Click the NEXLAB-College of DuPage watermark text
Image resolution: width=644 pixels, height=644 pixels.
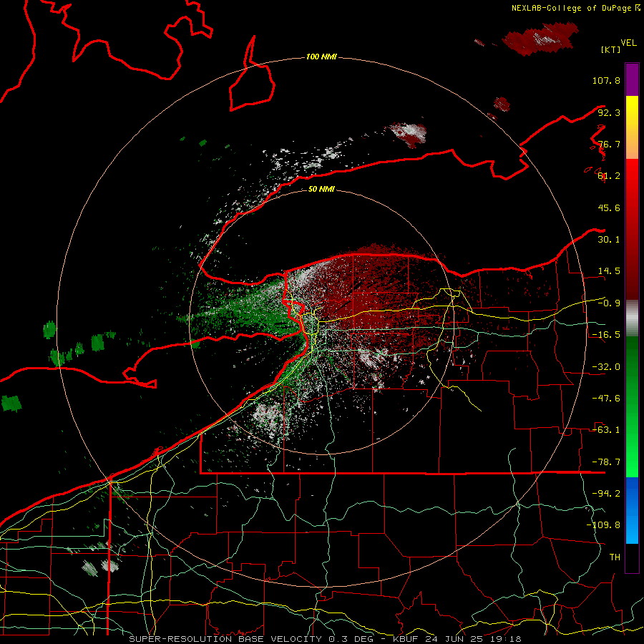tap(572, 8)
